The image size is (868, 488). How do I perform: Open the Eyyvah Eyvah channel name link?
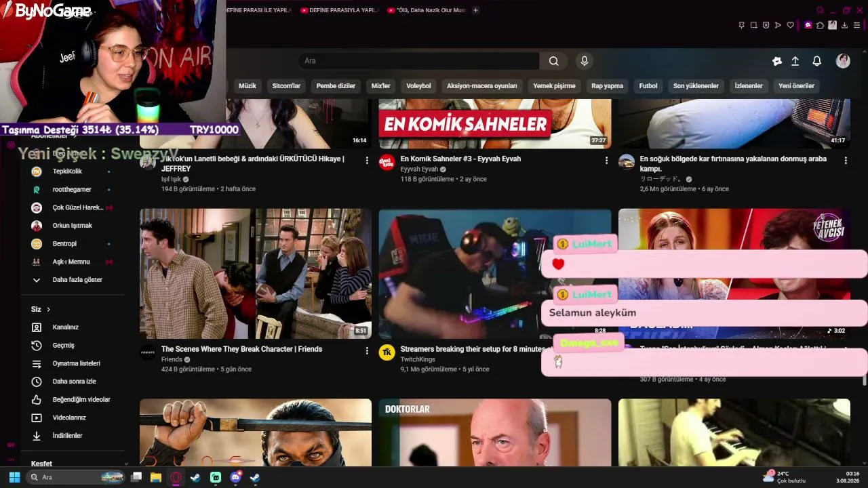click(x=420, y=169)
